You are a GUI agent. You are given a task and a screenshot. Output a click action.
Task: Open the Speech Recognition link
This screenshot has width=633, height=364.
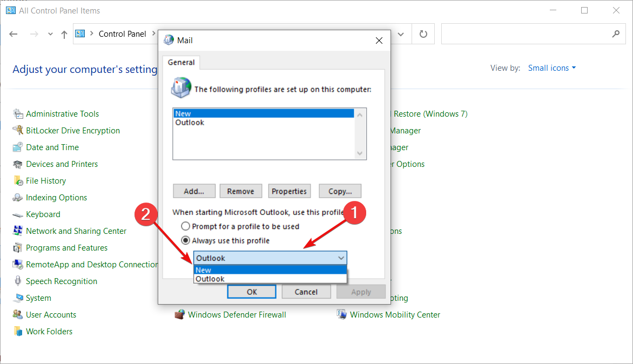(62, 281)
